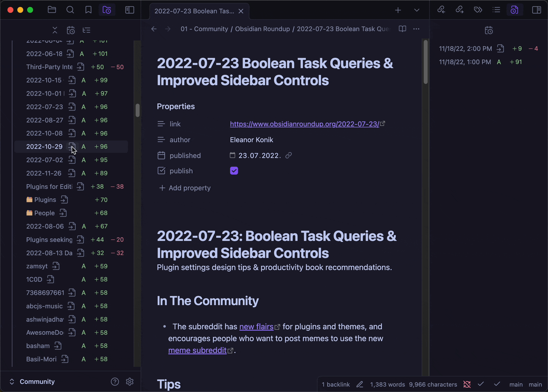
Task: Open the bookmarks panel icon
Action: (88, 10)
